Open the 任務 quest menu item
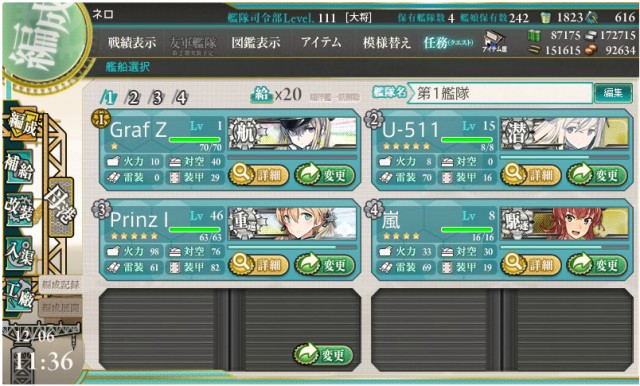The width and height of the screenshot is (640, 386). (448, 42)
